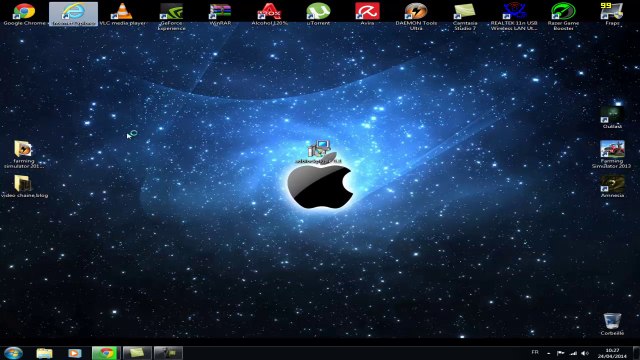The height and width of the screenshot is (360, 640).
Task: Open WinRAR desktop icon
Action: (220, 13)
